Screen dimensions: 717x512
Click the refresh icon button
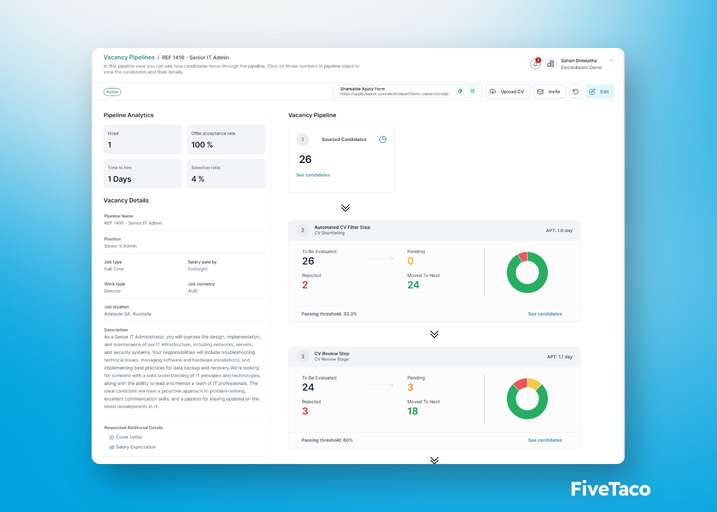click(x=576, y=91)
